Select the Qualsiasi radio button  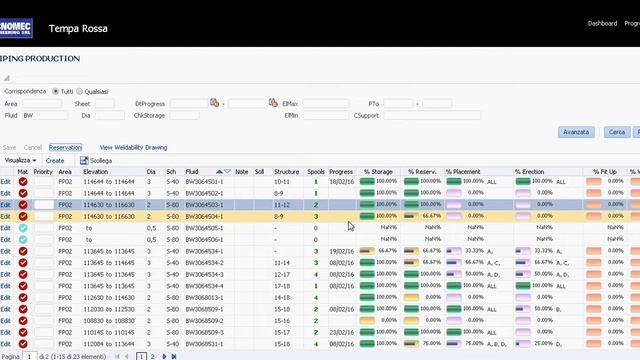80,91
